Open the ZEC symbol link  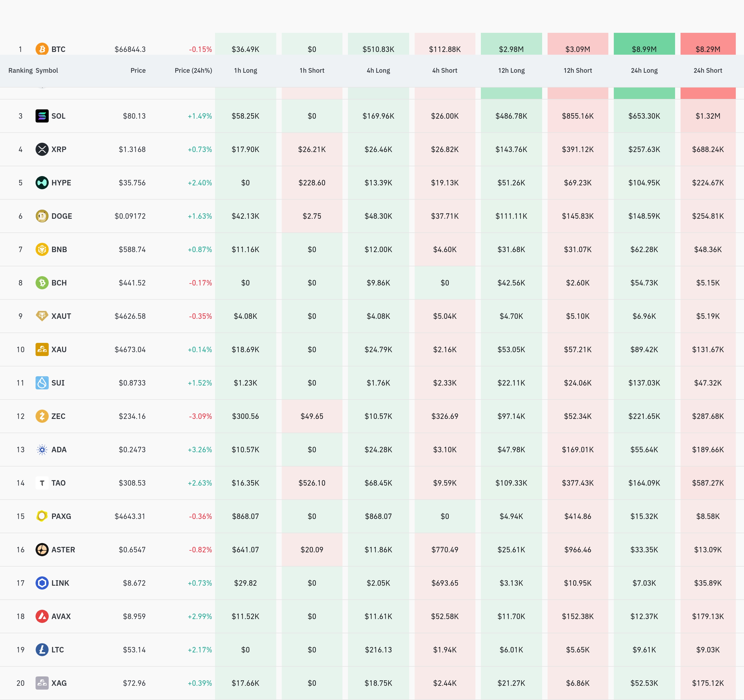[58, 416]
